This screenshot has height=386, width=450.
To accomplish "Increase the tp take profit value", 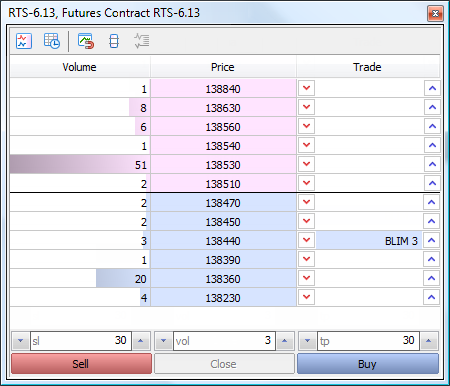I will (429, 341).
